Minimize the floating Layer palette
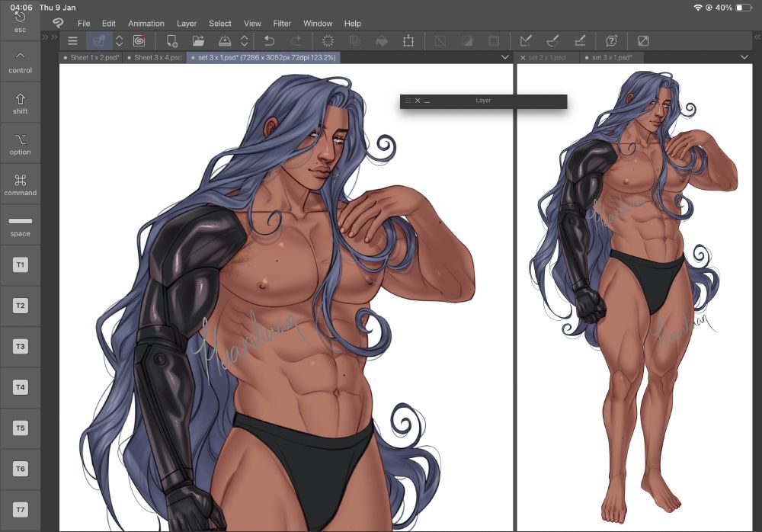 pos(427,101)
